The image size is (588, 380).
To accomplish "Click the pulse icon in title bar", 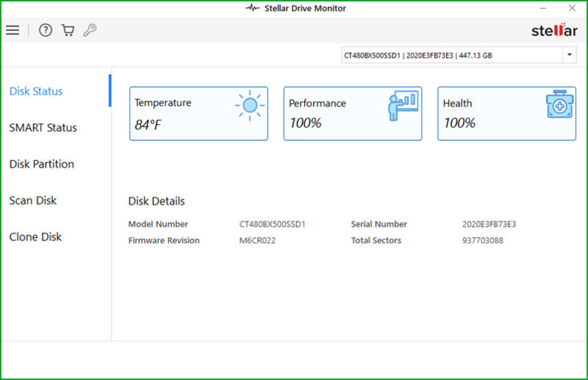I will [253, 8].
